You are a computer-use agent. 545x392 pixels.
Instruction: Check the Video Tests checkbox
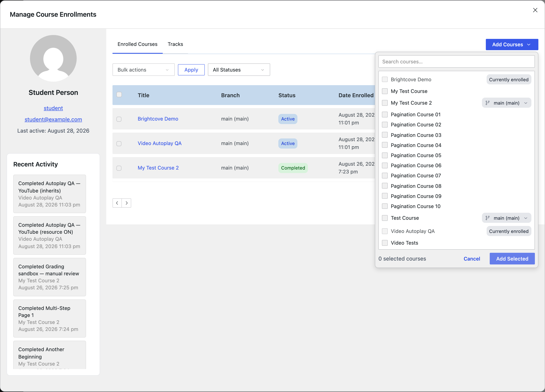click(385, 243)
